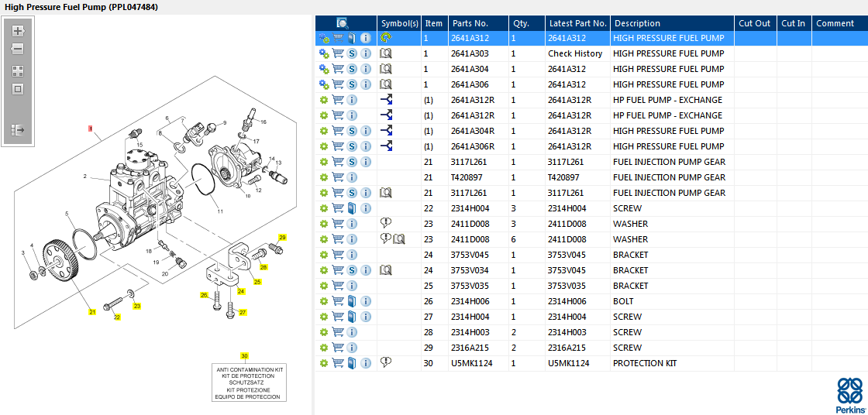Click part number 'U5MK1124' in Parts No. column
This screenshot has width=868, height=415.
pos(472,364)
